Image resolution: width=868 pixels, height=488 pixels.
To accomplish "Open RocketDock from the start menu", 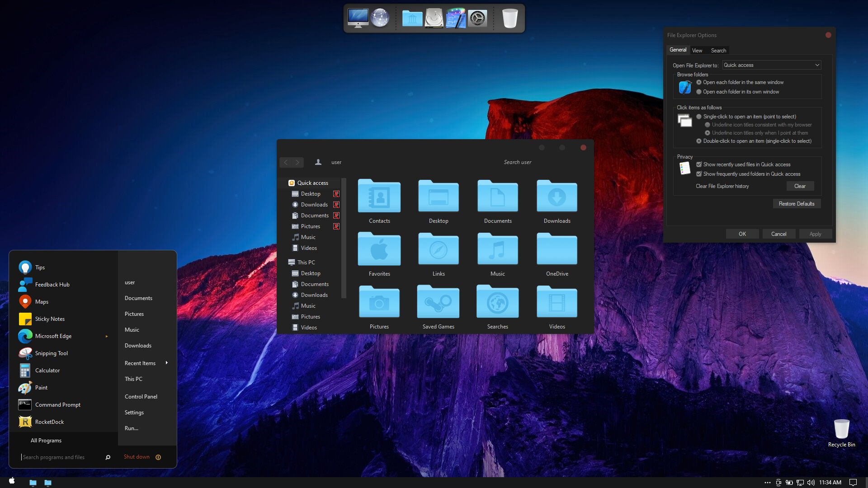I will 49,422.
